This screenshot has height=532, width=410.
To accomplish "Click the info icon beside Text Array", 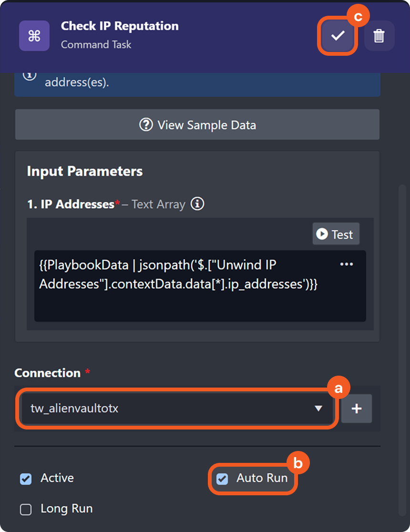I will tap(197, 204).
